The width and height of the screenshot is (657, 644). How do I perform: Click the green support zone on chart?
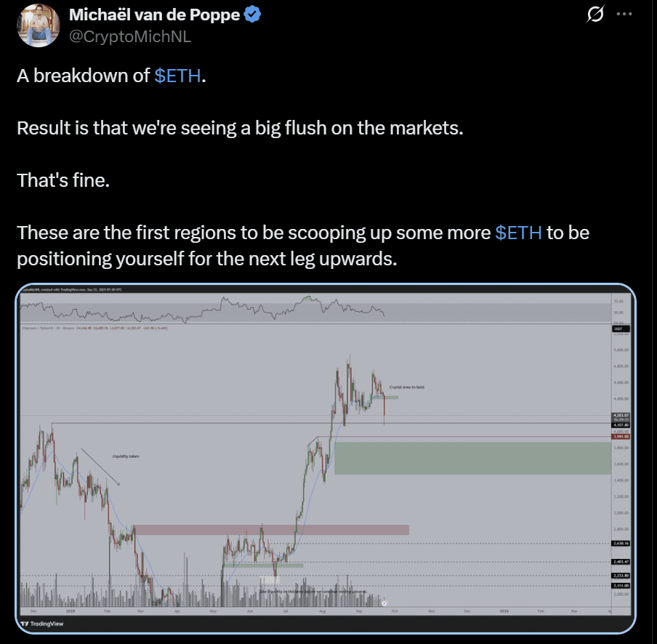(469, 458)
